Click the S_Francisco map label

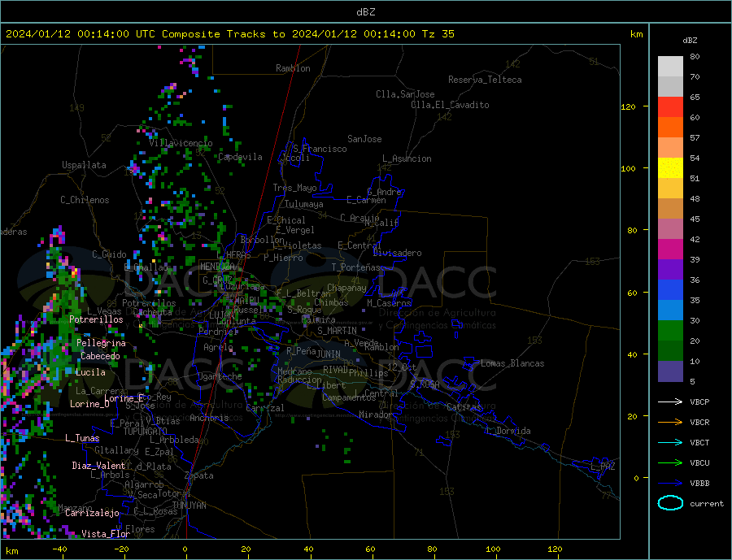click(320, 149)
